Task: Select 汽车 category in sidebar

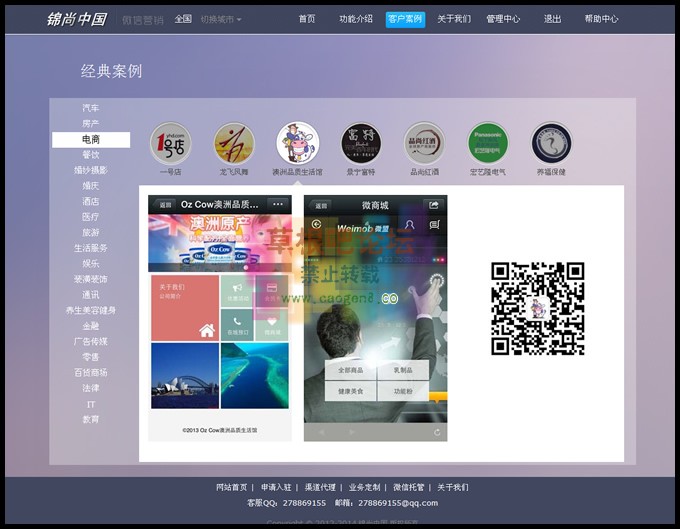Action: click(91, 108)
